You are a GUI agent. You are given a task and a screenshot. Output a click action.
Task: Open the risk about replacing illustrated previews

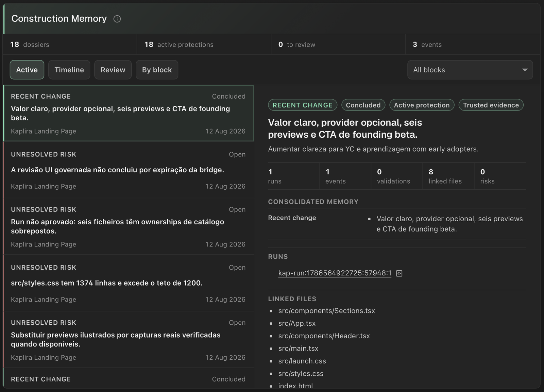(128, 340)
